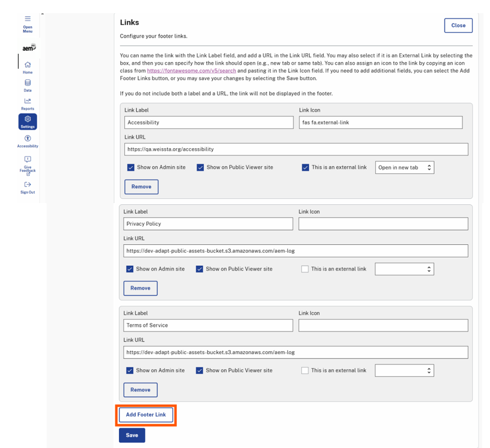
Task: Open the Open in new tab dropdown
Action: [405, 167]
